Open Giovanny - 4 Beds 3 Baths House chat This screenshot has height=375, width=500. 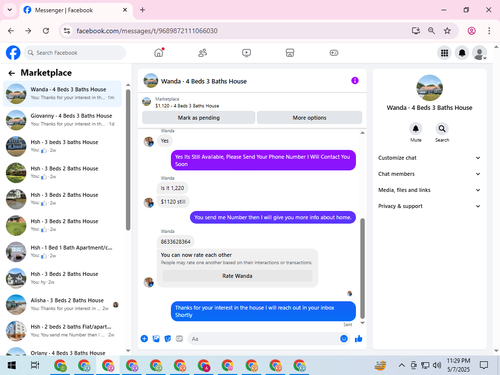click(62, 120)
